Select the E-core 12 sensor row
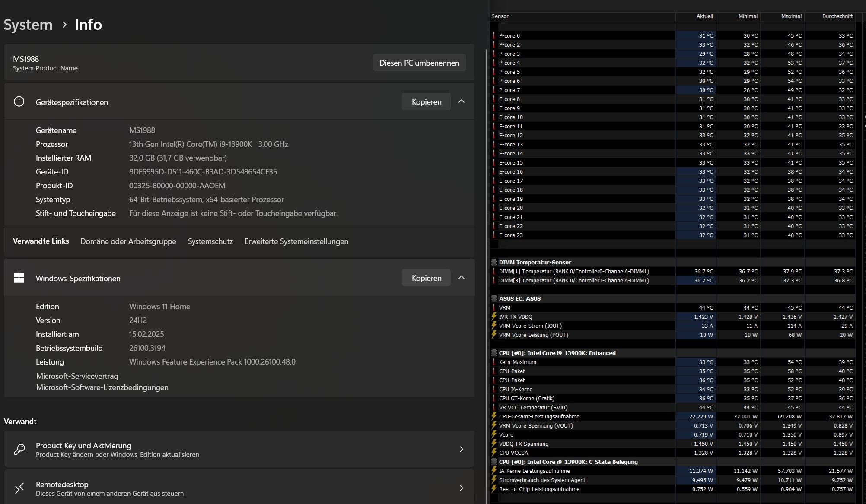 pyautogui.click(x=673, y=135)
